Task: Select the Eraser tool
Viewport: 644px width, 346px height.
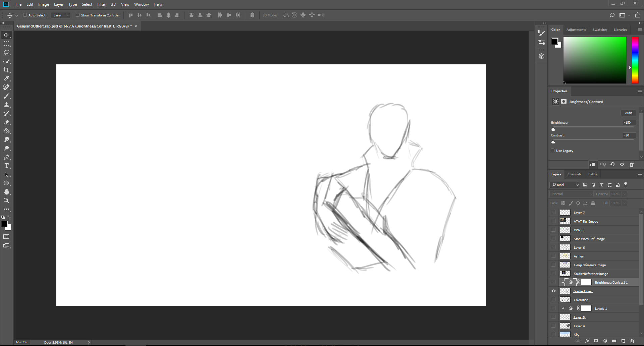Action: pyautogui.click(x=6, y=122)
